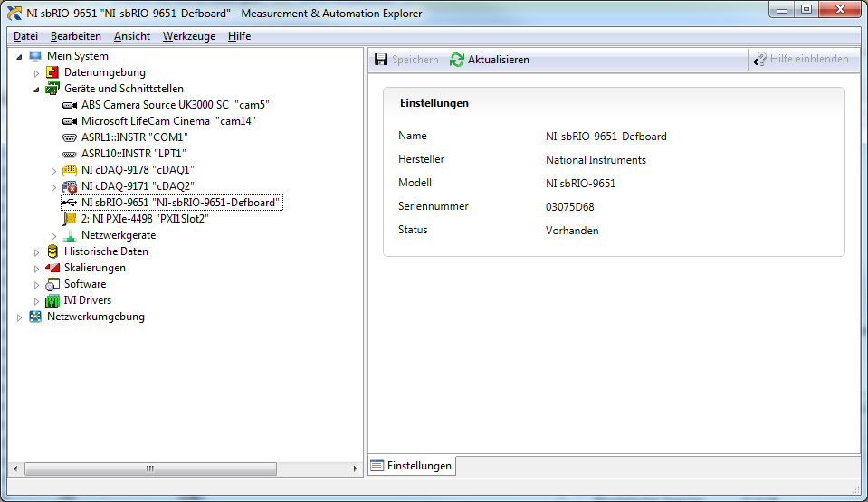Expand the Datenumgebung node
This screenshot has width=868, height=502.
[36, 73]
